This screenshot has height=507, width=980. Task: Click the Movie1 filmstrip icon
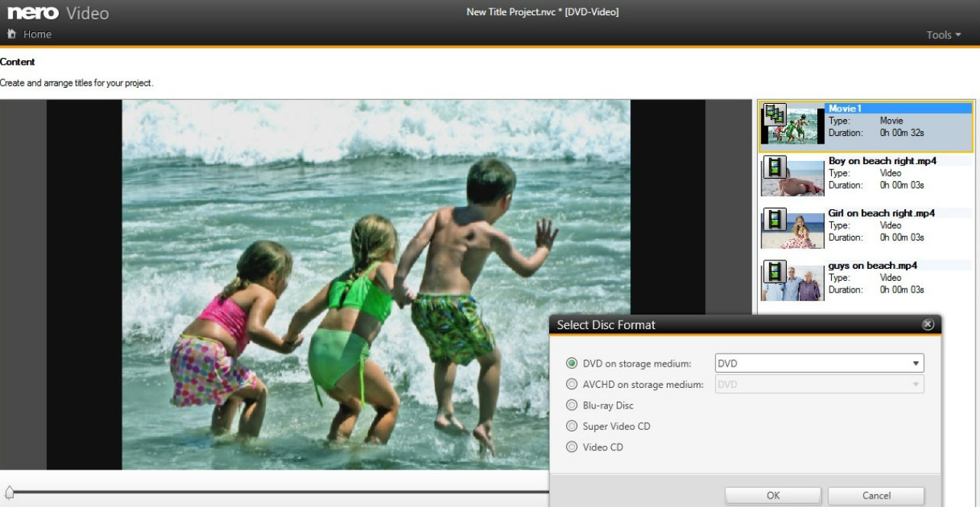pos(775,114)
